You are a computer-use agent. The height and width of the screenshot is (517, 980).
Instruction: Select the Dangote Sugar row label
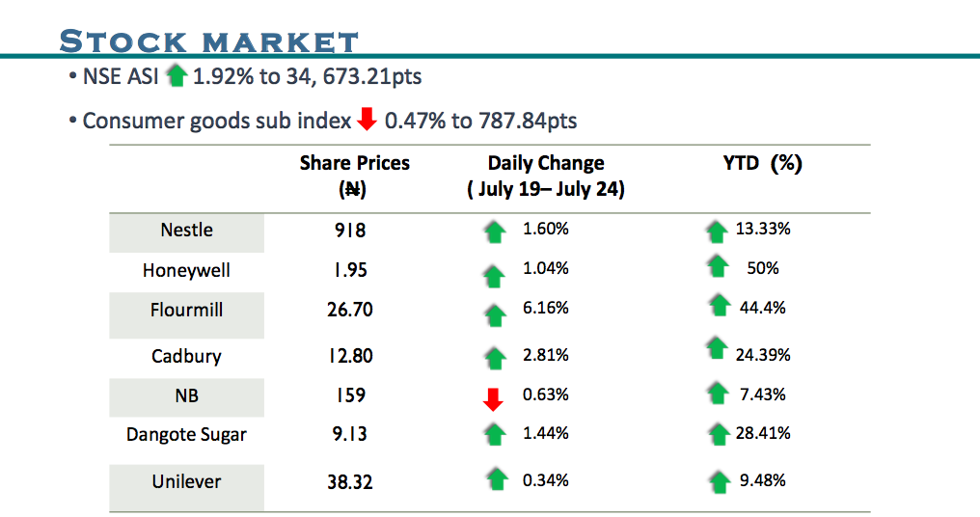click(x=186, y=434)
